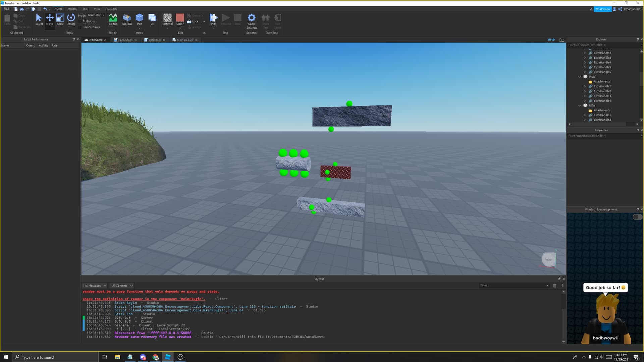The height and width of the screenshot is (362, 644).
Task: Select the Move tool
Action: [50, 19]
